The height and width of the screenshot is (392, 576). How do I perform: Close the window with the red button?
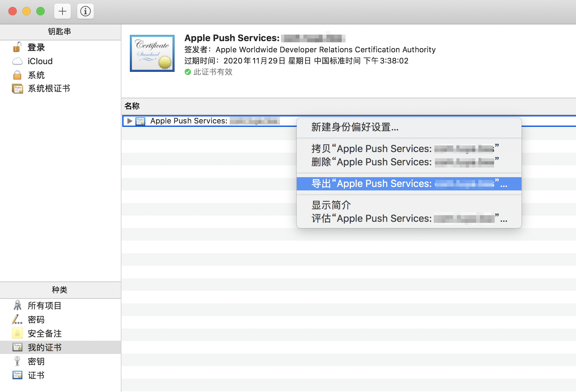click(13, 11)
